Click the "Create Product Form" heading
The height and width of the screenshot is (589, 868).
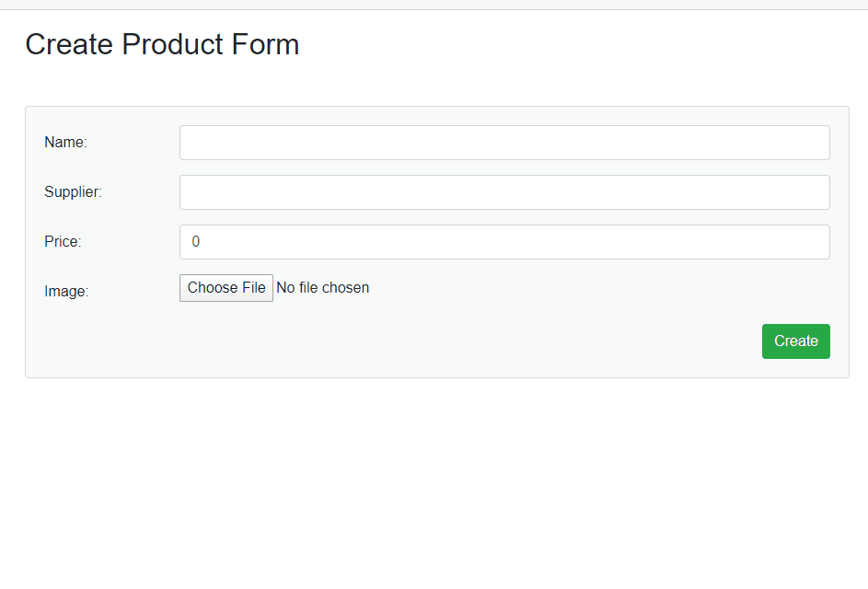coord(162,44)
